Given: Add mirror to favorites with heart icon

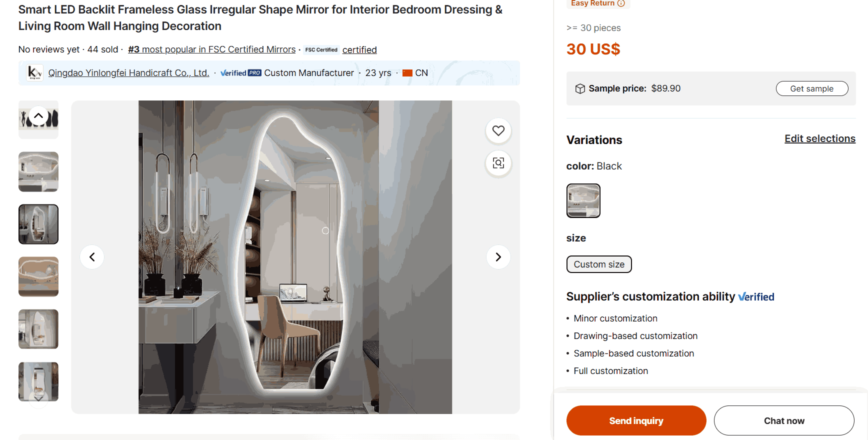Looking at the screenshot, I should click(498, 130).
